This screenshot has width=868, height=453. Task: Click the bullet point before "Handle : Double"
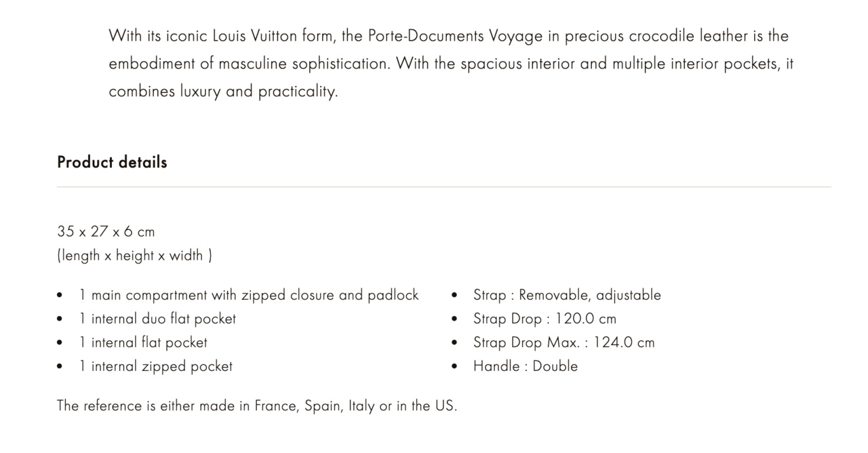click(454, 367)
